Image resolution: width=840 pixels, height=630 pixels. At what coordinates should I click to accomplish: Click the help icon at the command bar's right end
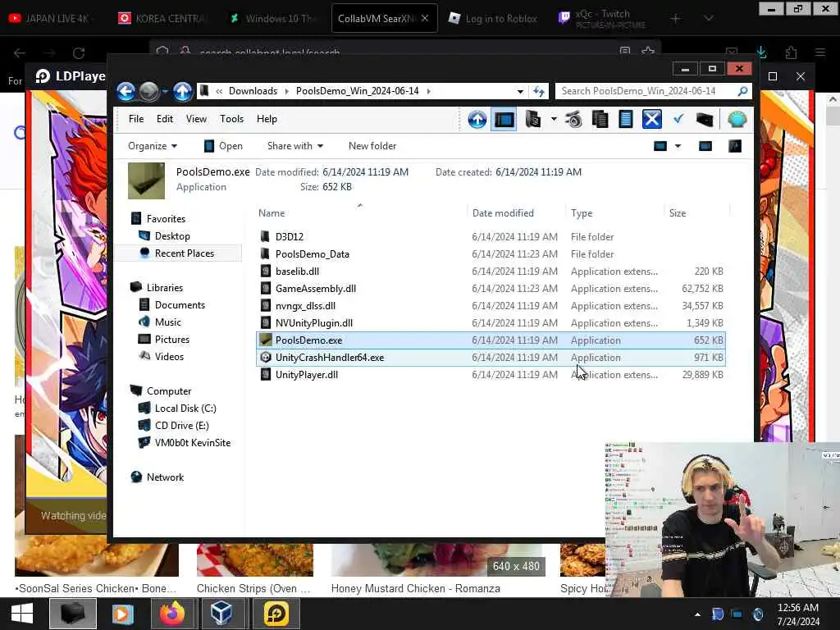[x=734, y=146]
